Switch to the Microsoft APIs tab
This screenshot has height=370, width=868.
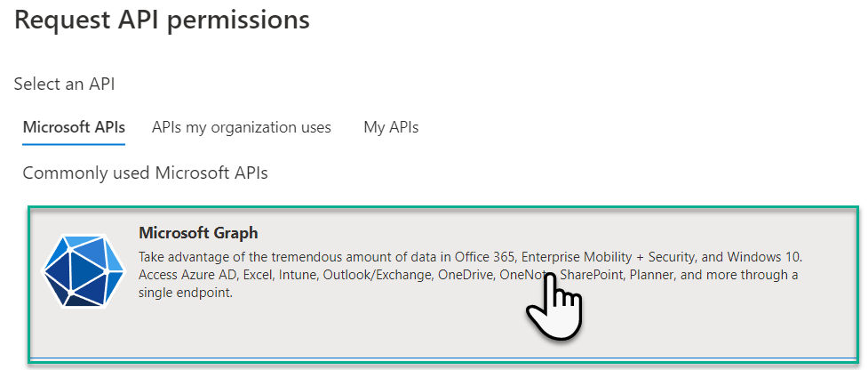74,127
